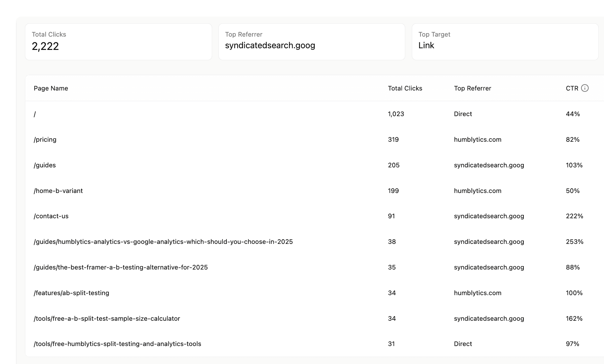The image size is (604, 364).
Task: Click the 199 clicks value for /home-b-variant
Action: (393, 191)
